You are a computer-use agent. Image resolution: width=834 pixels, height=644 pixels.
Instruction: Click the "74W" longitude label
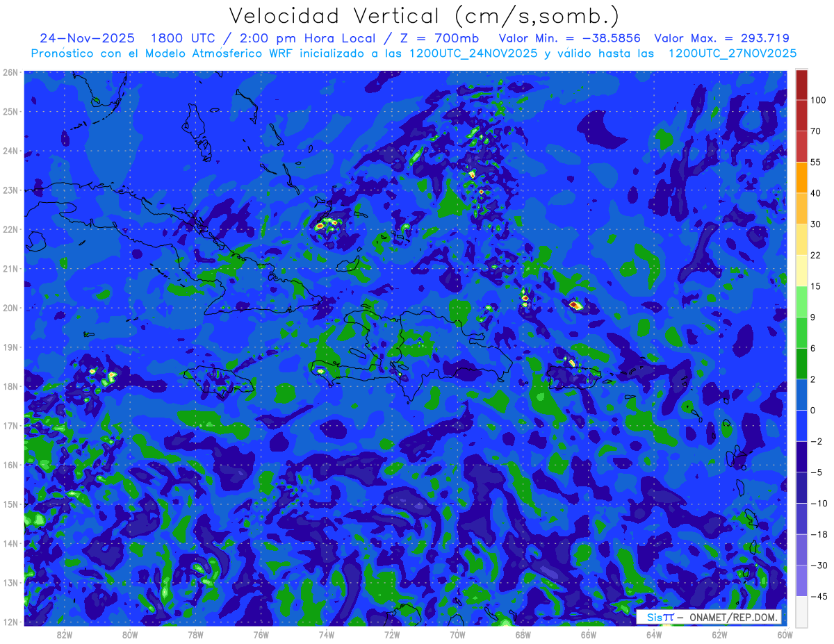tap(327, 635)
